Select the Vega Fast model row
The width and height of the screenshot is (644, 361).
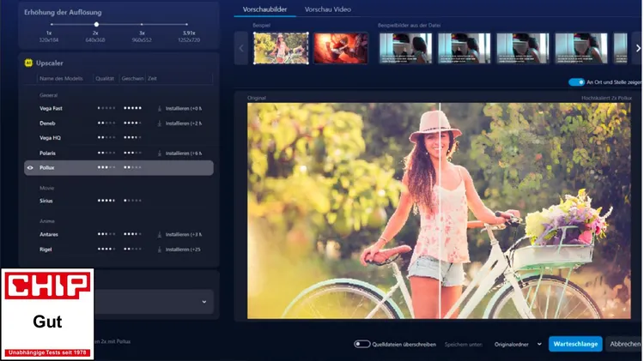(118, 108)
